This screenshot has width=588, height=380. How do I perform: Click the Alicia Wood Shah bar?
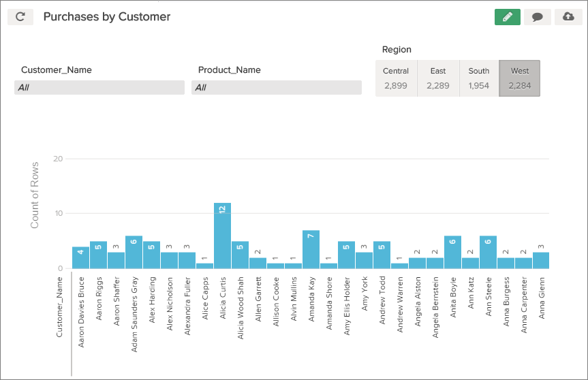pos(240,255)
